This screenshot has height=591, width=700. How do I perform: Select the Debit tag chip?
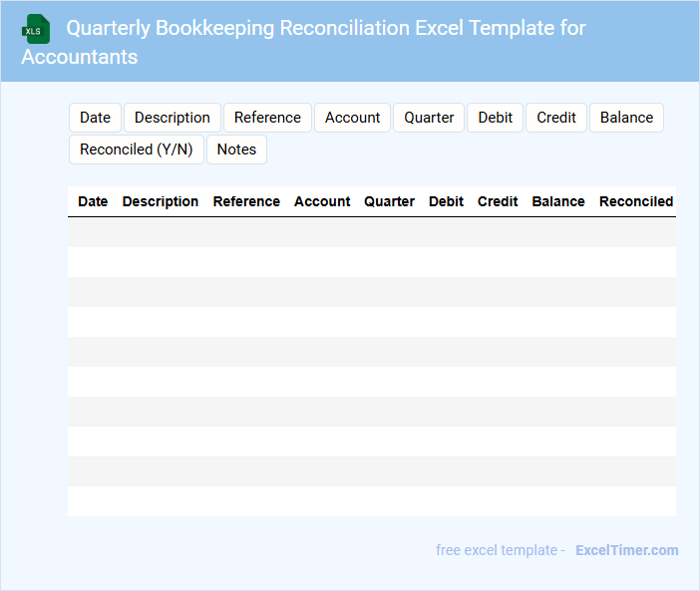[495, 118]
